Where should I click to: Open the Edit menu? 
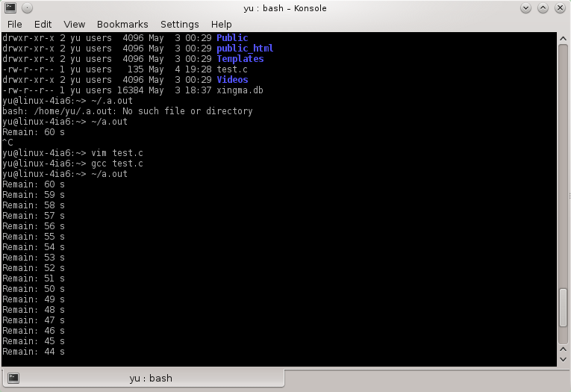click(x=43, y=24)
